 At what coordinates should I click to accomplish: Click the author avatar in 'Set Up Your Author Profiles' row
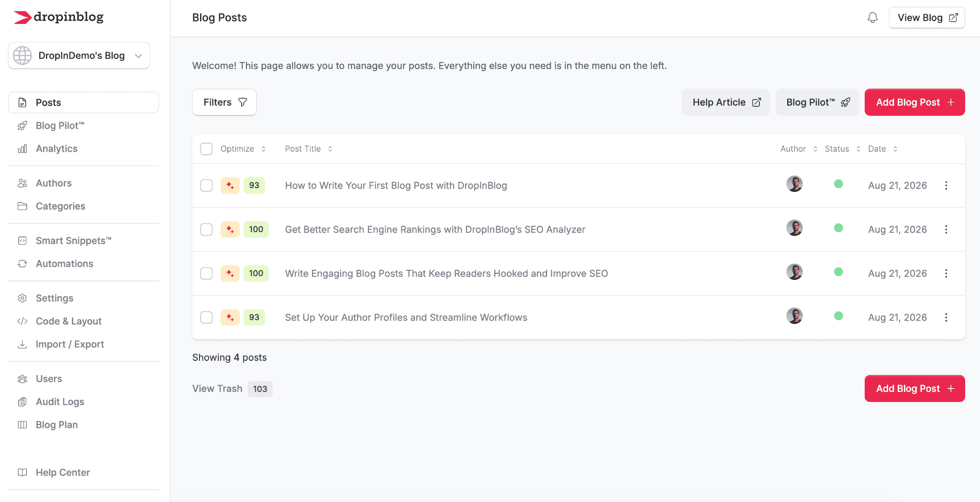click(x=794, y=316)
